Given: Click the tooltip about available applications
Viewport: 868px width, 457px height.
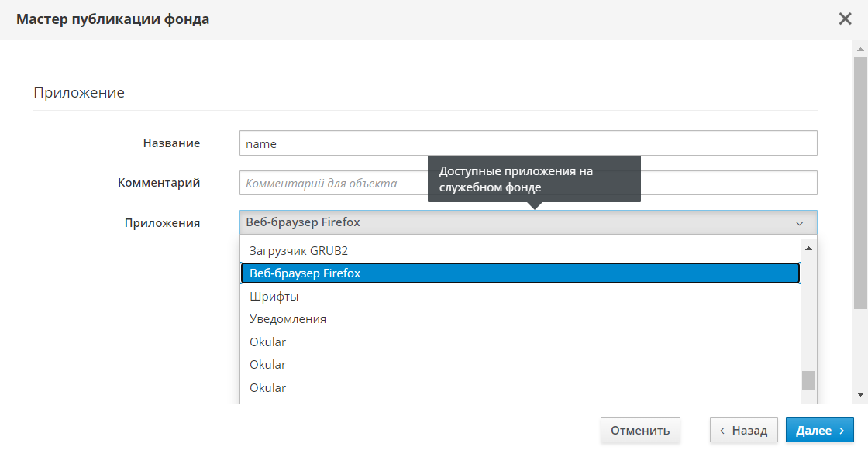Looking at the screenshot, I should [x=534, y=179].
